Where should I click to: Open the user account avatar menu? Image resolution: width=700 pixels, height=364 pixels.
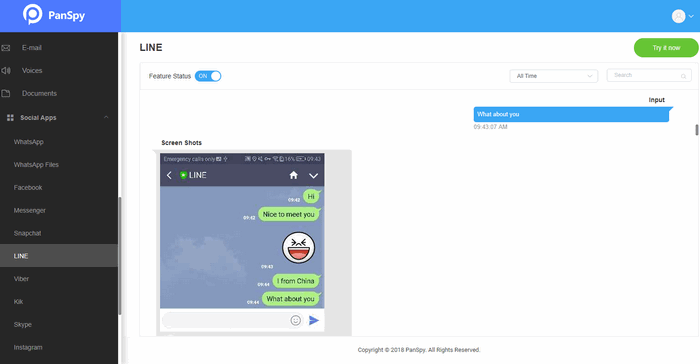click(x=678, y=16)
